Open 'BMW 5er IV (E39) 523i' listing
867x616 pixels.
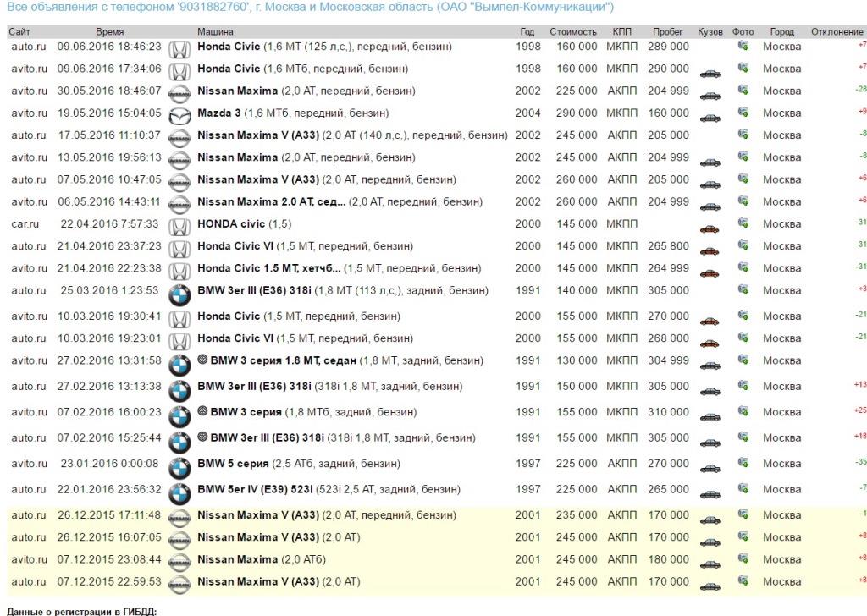[255, 489]
